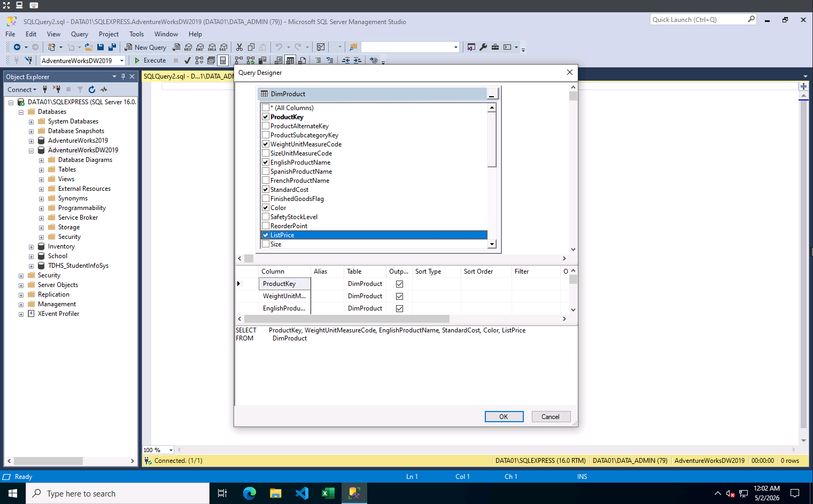This screenshot has height=504, width=813.
Task: Uncheck the ProductKey column checkbox
Action: click(266, 117)
